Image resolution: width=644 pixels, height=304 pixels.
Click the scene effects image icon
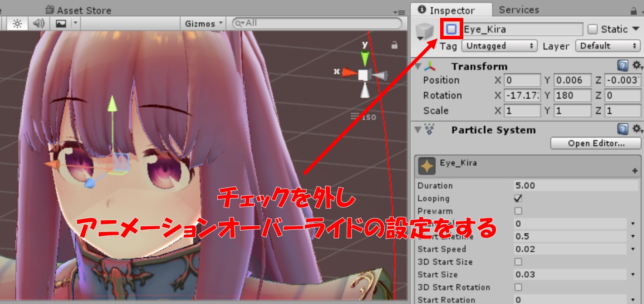tap(61, 24)
